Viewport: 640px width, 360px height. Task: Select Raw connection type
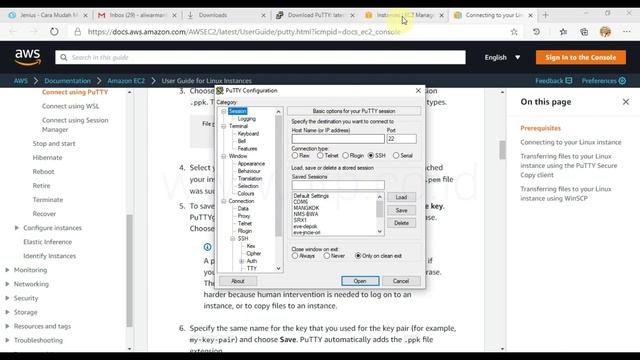[295, 156]
